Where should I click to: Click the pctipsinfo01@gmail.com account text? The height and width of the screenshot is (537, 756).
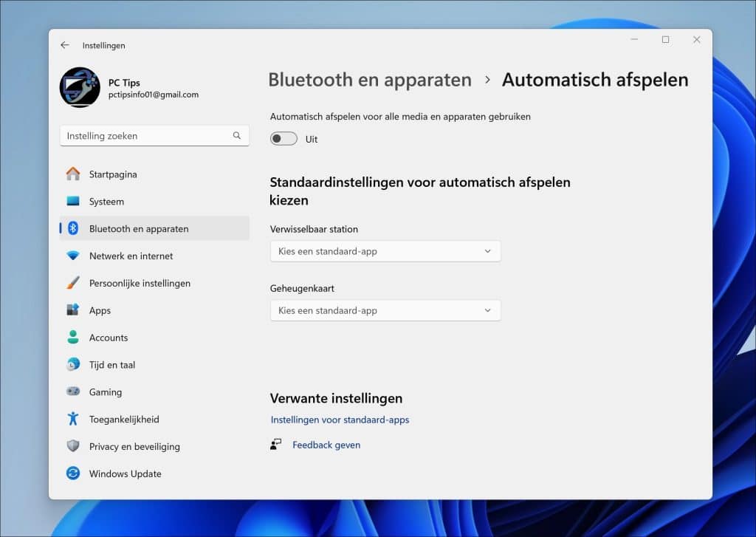tap(154, 95)
